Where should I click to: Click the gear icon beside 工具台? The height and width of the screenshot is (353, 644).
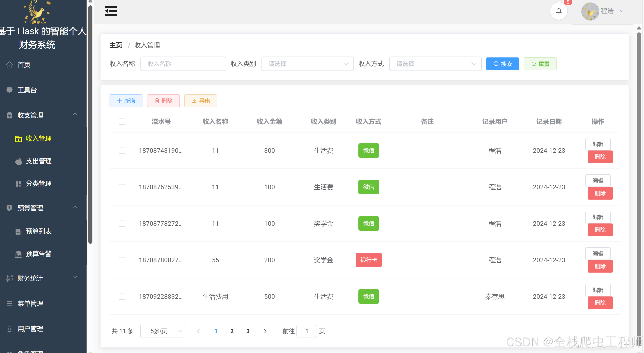9,90
